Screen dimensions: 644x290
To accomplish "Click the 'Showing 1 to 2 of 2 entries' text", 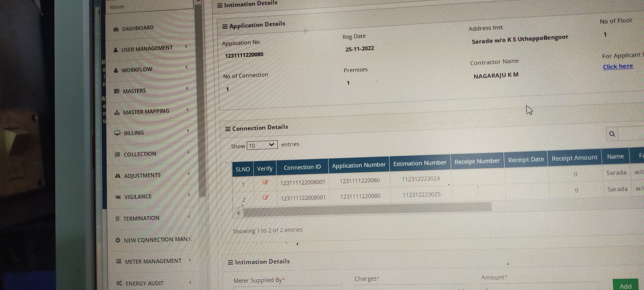I will point(267,230).
